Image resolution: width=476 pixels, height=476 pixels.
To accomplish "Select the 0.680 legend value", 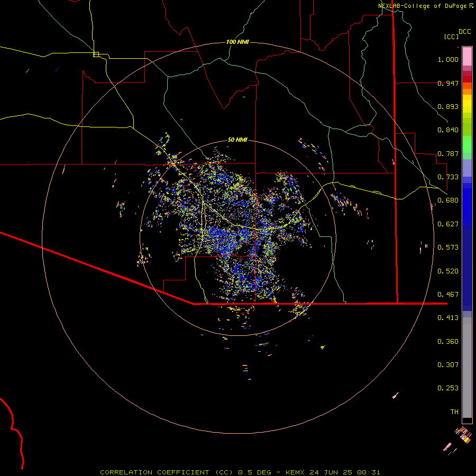I will pyautogui.click(x=448, y=200).
